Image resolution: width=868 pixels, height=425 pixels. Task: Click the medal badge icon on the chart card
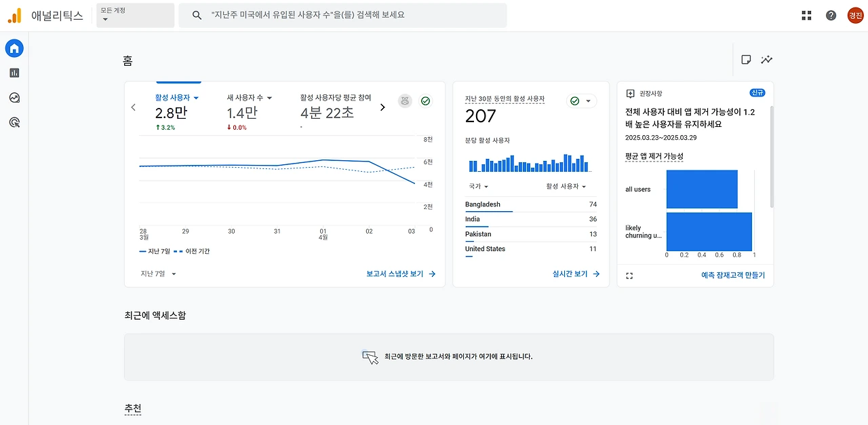pos(405,101)
